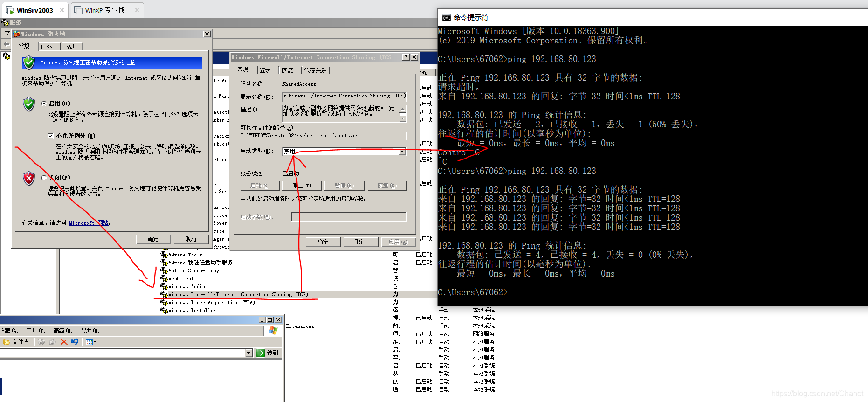Click the 网络服务 logon cell in services list
This screenshot has height=402, width=868.
pos(483,334)
